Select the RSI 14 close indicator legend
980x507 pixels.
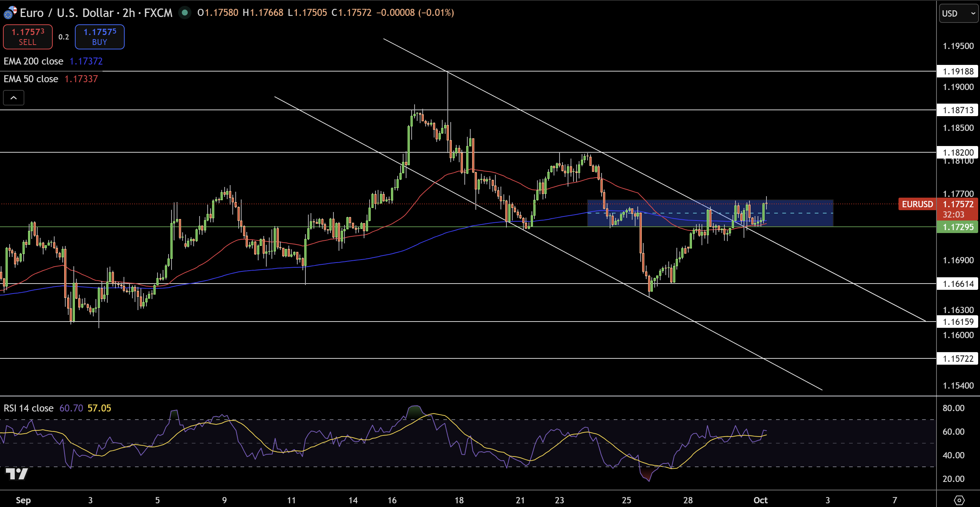[x=28, y=408]
